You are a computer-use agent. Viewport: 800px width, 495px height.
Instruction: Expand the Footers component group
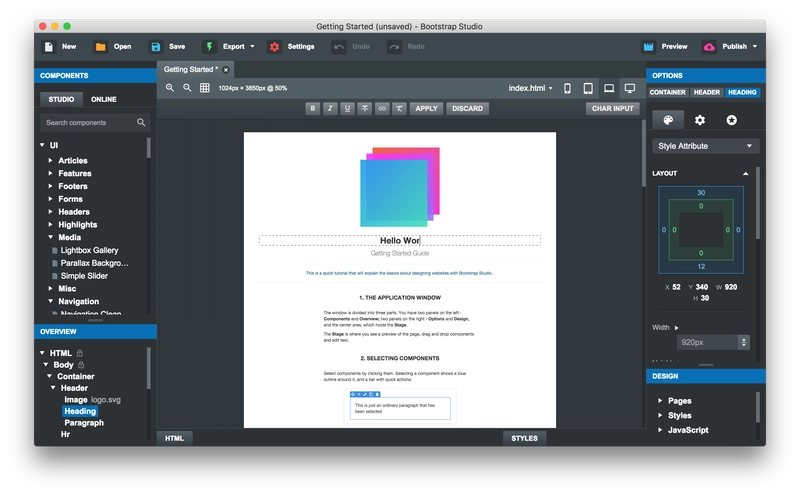tap(51, 186)
